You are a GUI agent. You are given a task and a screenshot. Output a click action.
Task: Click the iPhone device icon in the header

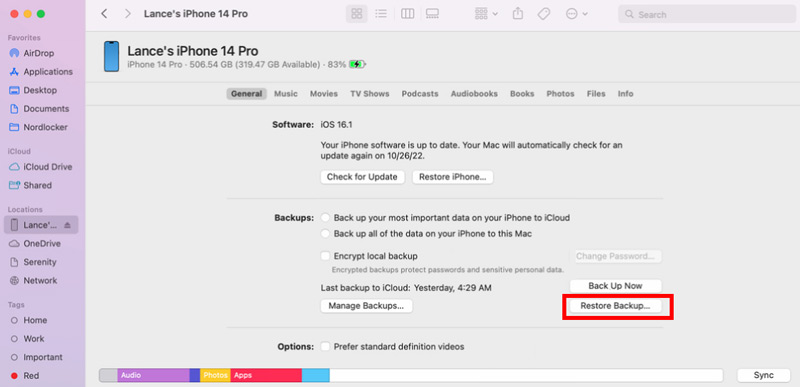click(111, 56)
